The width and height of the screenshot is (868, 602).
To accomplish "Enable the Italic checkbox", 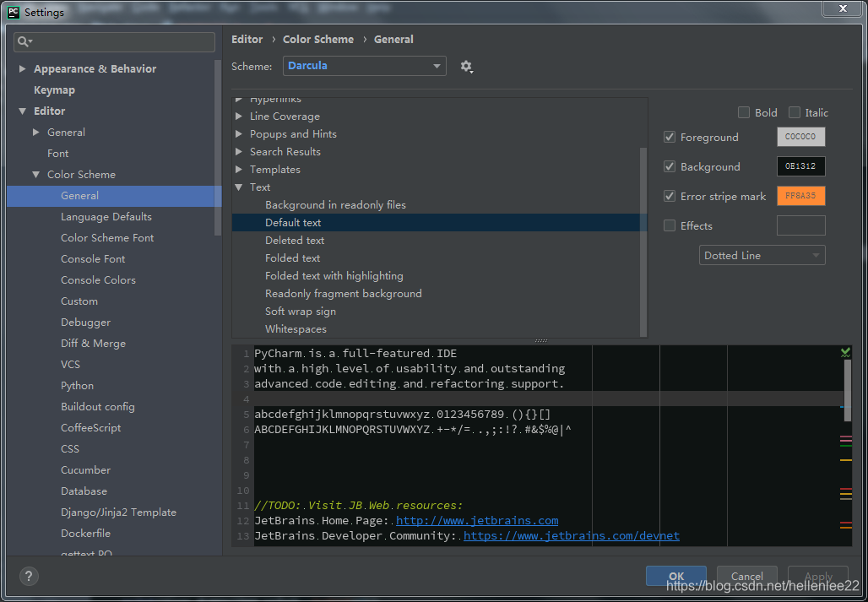I will (795, 112).
